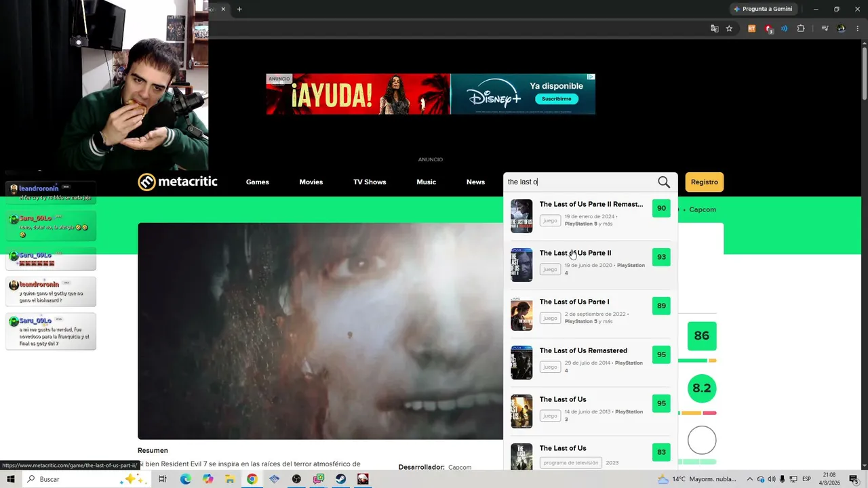The image size is (868, 488).
Task: Click the Registro button
Action: point(705,182)
